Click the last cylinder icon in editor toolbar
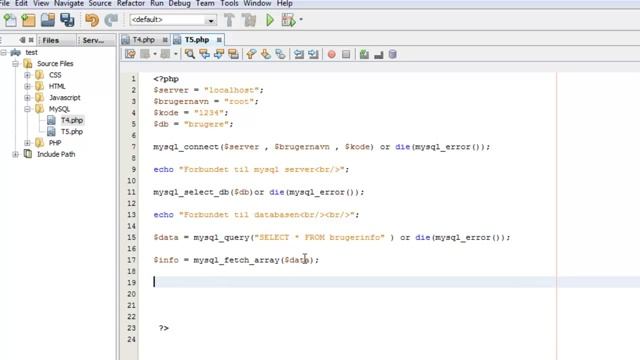 (x=392, y=54)
